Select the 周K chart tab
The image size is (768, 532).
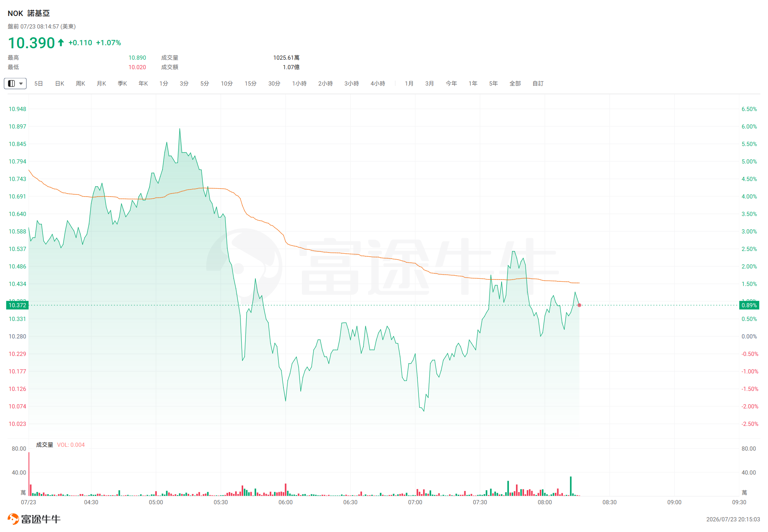(80, 83)
